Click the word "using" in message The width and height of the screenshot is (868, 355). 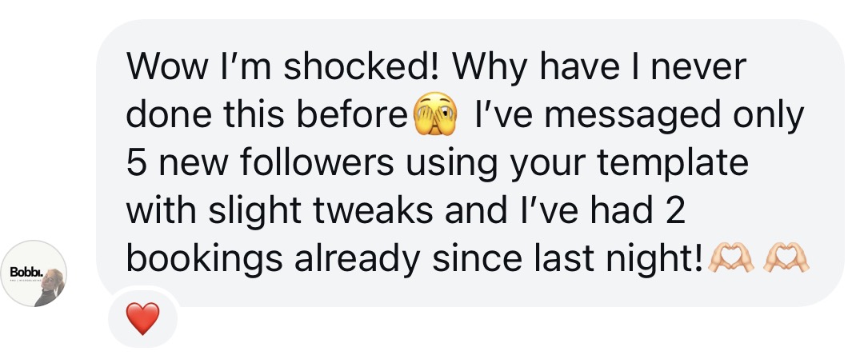[x=456, y=164]
